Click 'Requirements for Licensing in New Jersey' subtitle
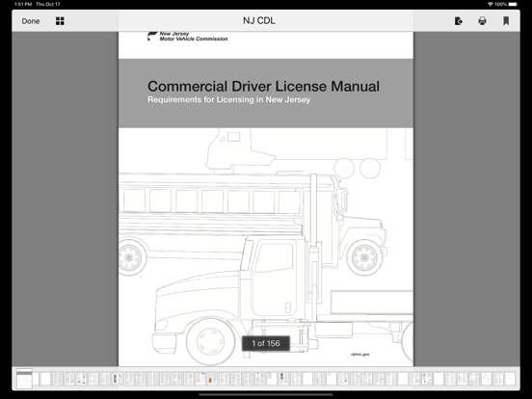532x399 pixels. pyautogui.click(x=229, y=100)
